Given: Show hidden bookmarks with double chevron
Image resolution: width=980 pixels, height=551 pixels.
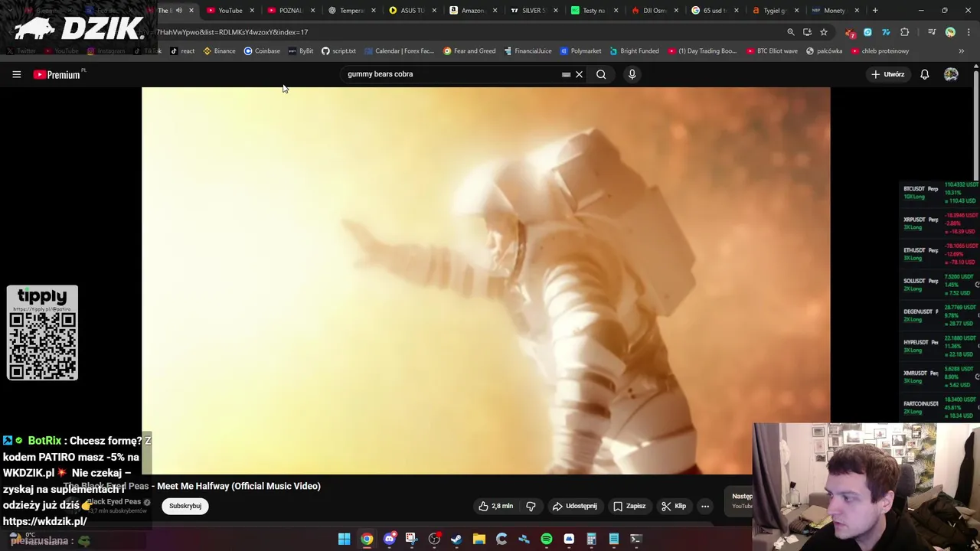Looking at the screenshot, I should pyautogui.click(x=961, y=51).
